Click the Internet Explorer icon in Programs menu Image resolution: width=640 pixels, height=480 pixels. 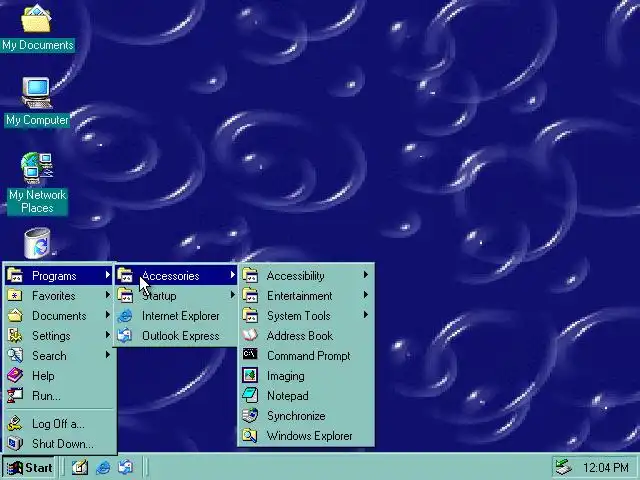click(125, 316)
